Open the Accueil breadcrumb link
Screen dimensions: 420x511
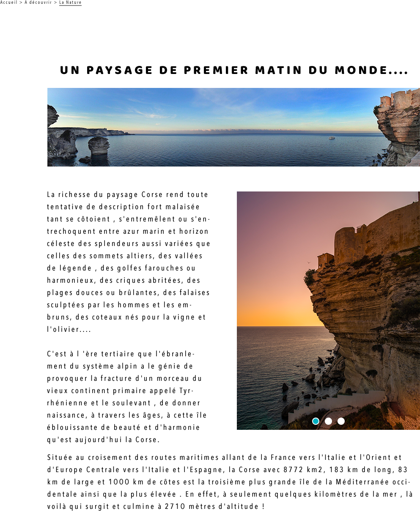click(9, 3)
